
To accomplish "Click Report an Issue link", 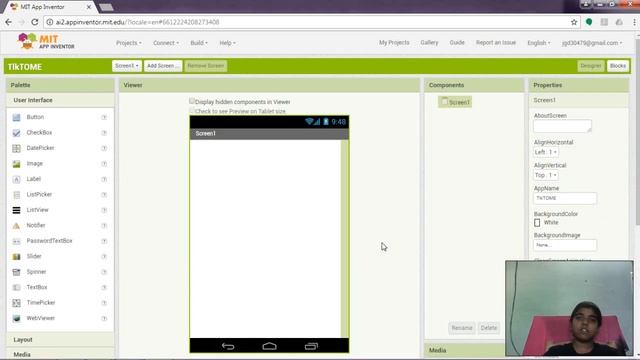I will (496, 42).
